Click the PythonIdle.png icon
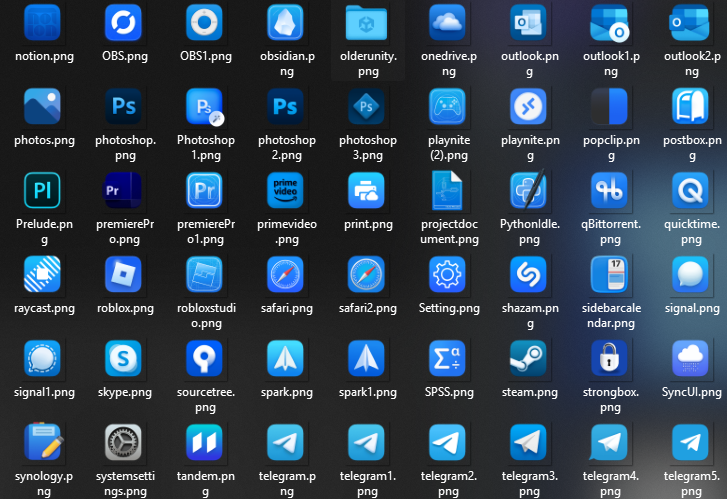 click(x=528, y=190)
